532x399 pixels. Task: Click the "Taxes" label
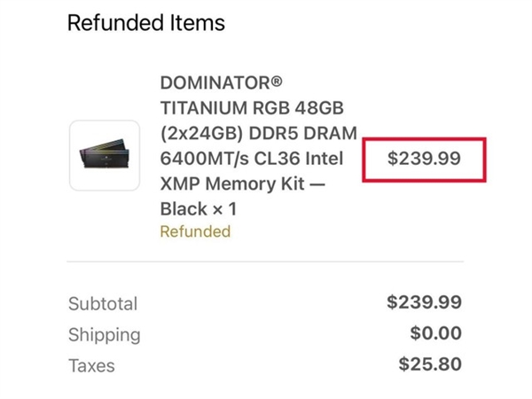click(91, 365)
